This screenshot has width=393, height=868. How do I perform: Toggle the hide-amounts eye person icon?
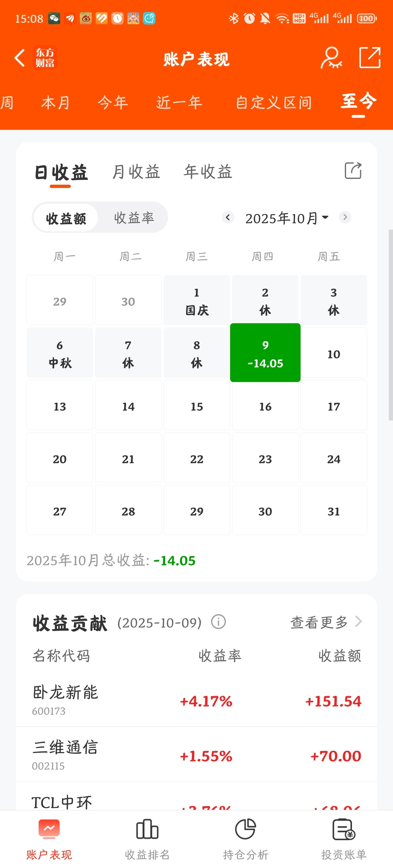(x=331, y=58)
